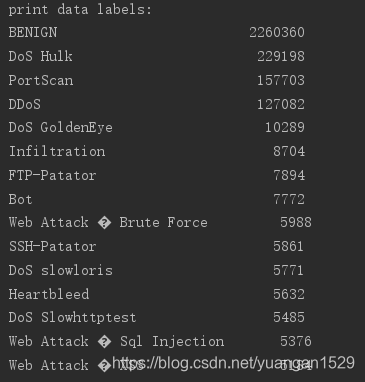Select the Heartbleed label text
The width and height of the screenshot is (365, 382).
point(49,294)
